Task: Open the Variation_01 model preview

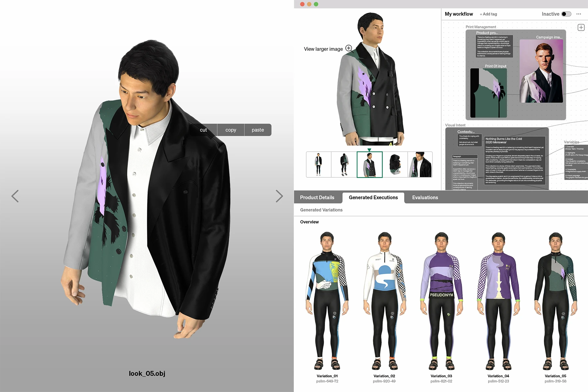Action: click(327, 301)
